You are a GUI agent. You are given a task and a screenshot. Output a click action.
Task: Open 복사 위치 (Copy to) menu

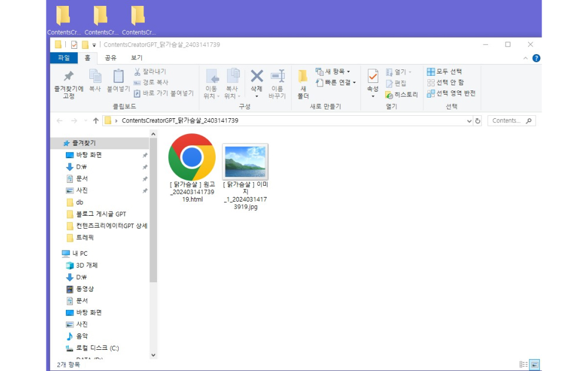232,85
